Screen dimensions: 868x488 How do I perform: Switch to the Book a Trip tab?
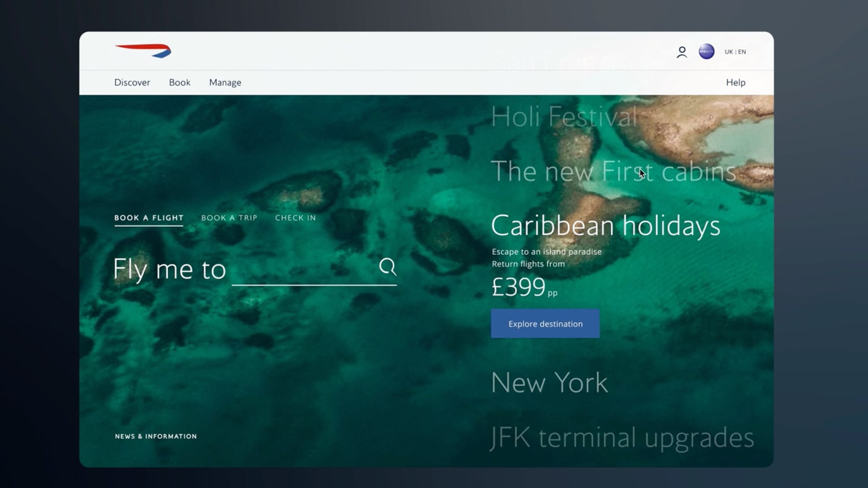tap(229, 218)
